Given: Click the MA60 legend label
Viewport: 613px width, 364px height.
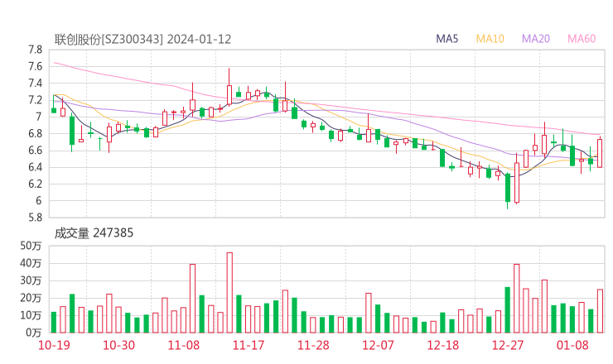Looking at the screenshot, I should pos(582,39).
